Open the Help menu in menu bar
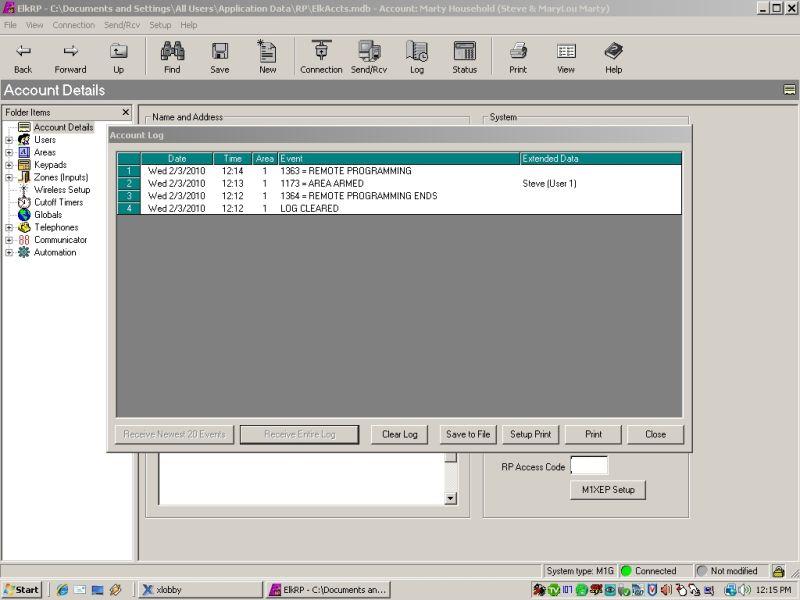This screenshot has height=600, width=800. pos(188,25)
